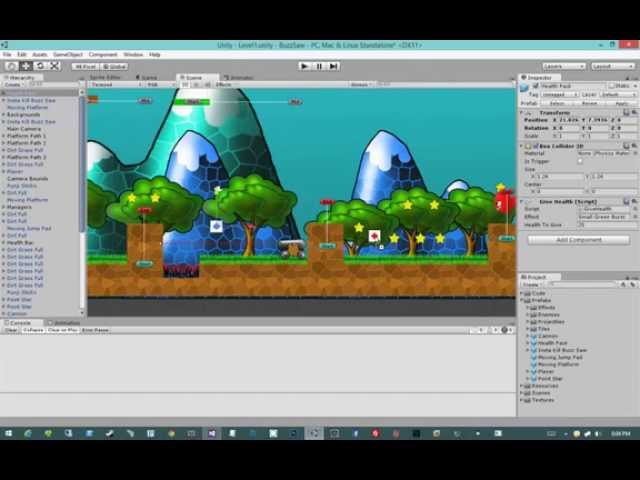The width and height of the screenshot is (640, 480).
Task: Switch to the Game tab
Action: (x=149, y=78)
